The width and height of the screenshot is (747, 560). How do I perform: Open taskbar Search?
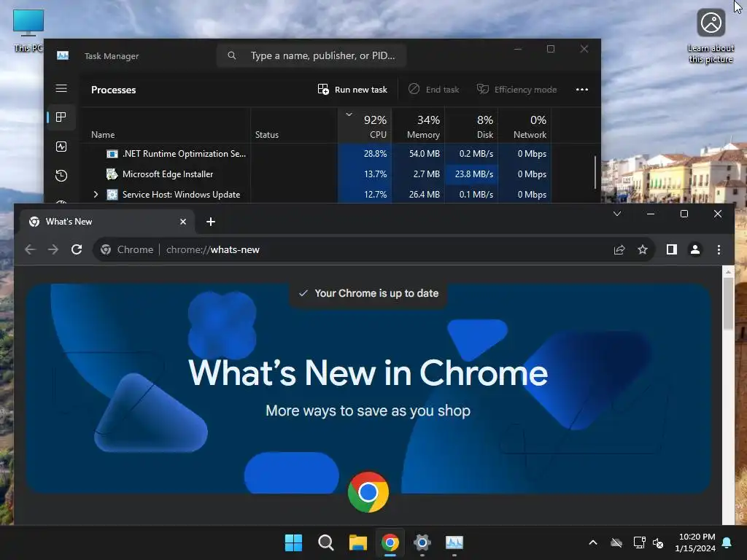326,542
